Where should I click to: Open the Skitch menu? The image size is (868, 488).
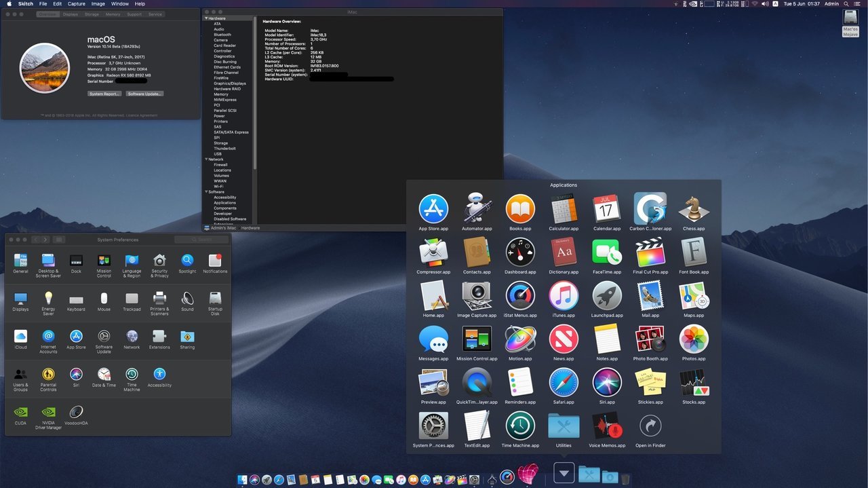coord(26,4)
